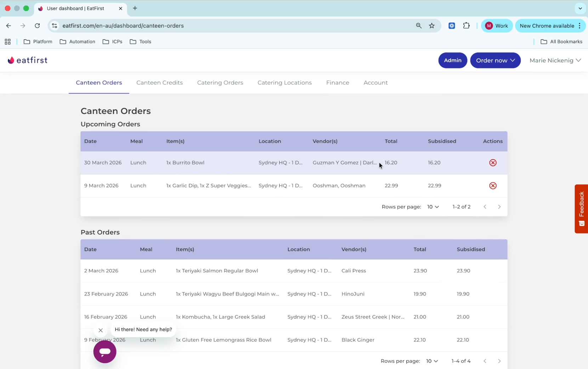
Task: Go back in browser history
Action: pyautogui.click(x=9, y=26)
